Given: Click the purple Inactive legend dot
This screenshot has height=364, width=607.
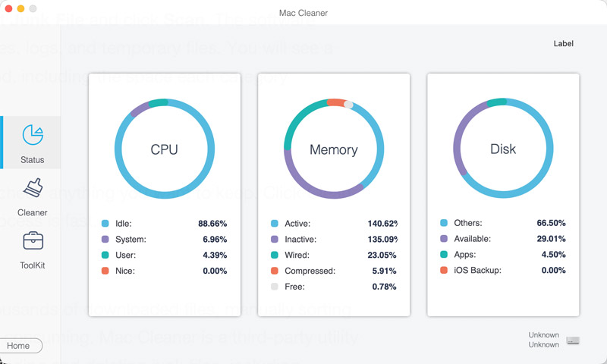Looking at the screenshot, I should pyautogui.click(x=275, y=239).
